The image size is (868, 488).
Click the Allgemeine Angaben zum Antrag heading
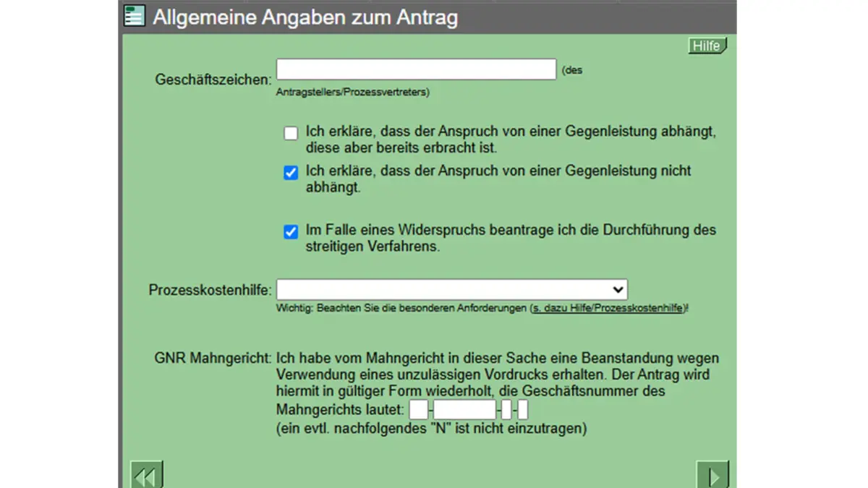(x=305, y=17)
